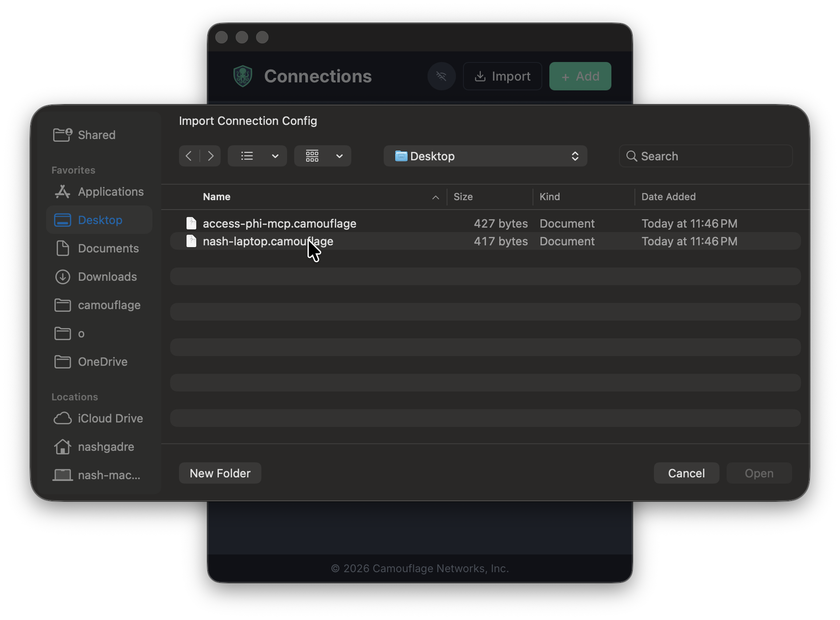Click the Camouflage octopus shield logo
The width and height of the screenshot is (840, 620).
(243, 76)
